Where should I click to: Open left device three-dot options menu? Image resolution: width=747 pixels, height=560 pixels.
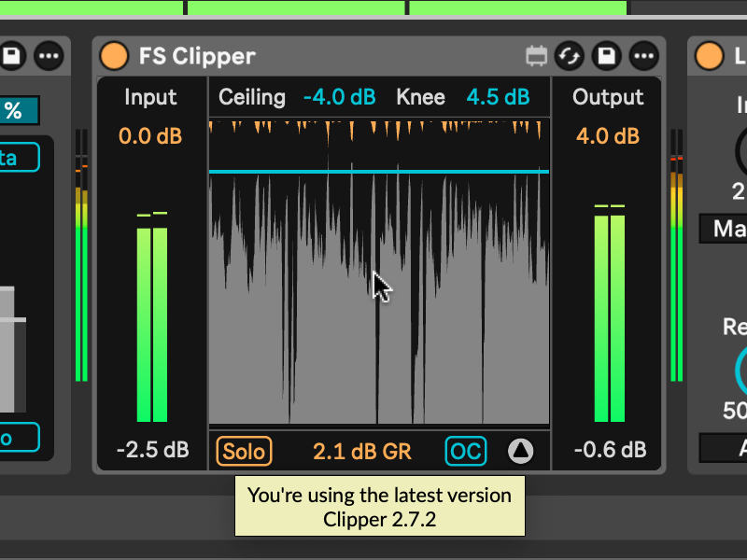click(x=49, y=56)
